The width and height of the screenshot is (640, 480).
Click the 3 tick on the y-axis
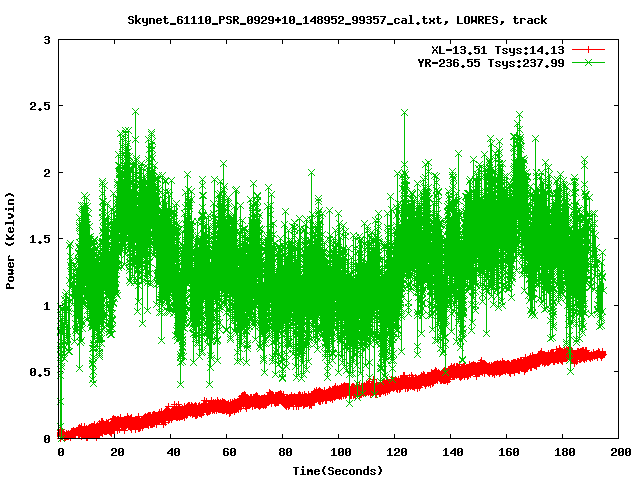48,40
